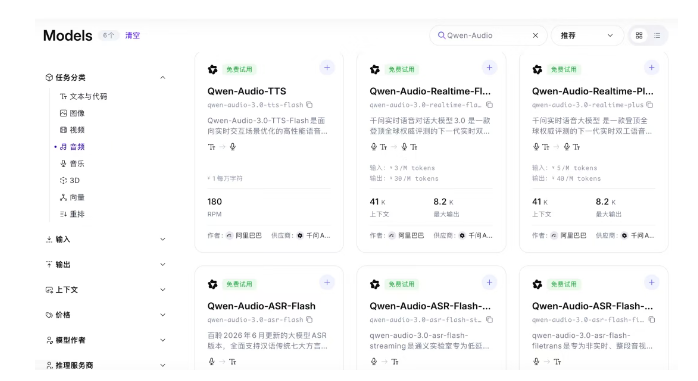Copy qwen-audio-3.0-realtime-fla... model ID

[490, 105]
